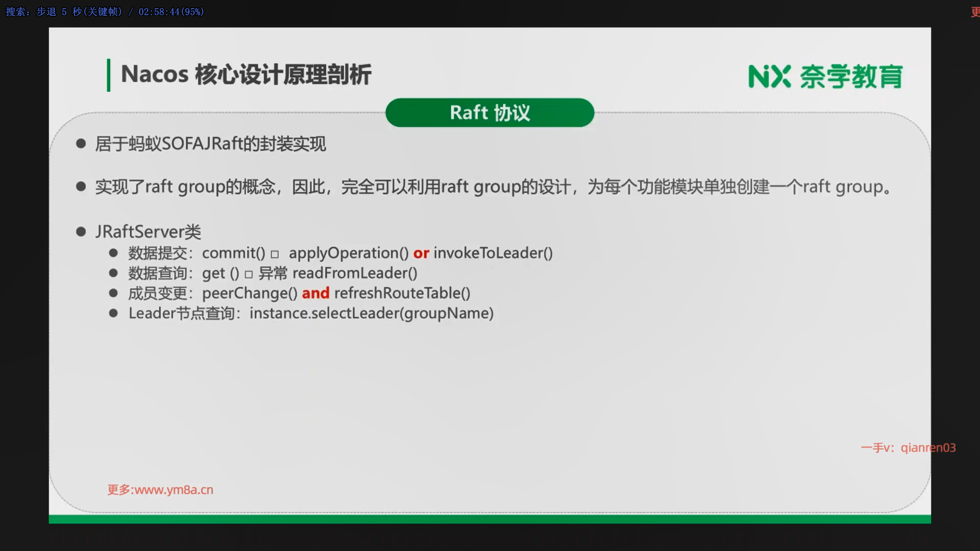Click the instance.selectLeader(groupName) text
The image size is (980, 551).
[x=371, y=313]
